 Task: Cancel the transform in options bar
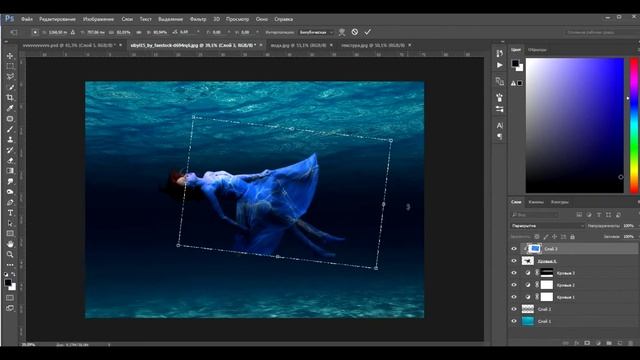[355, 32]
